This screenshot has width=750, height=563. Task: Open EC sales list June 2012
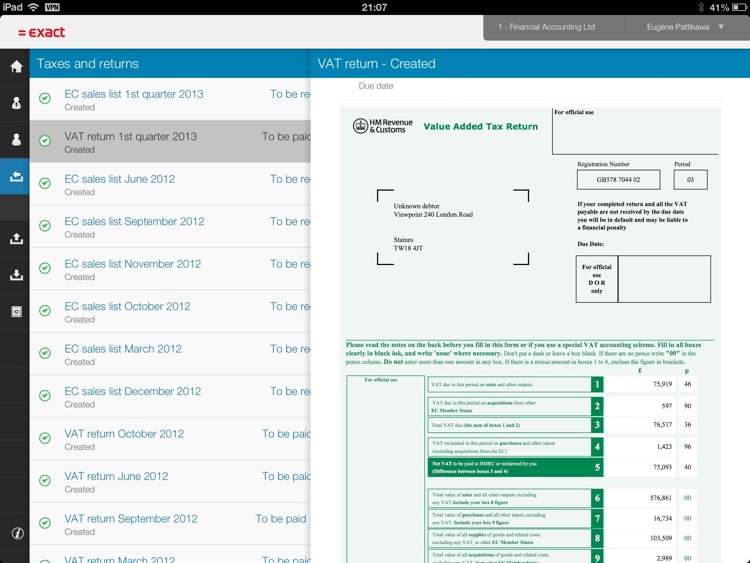click(170, 184)
